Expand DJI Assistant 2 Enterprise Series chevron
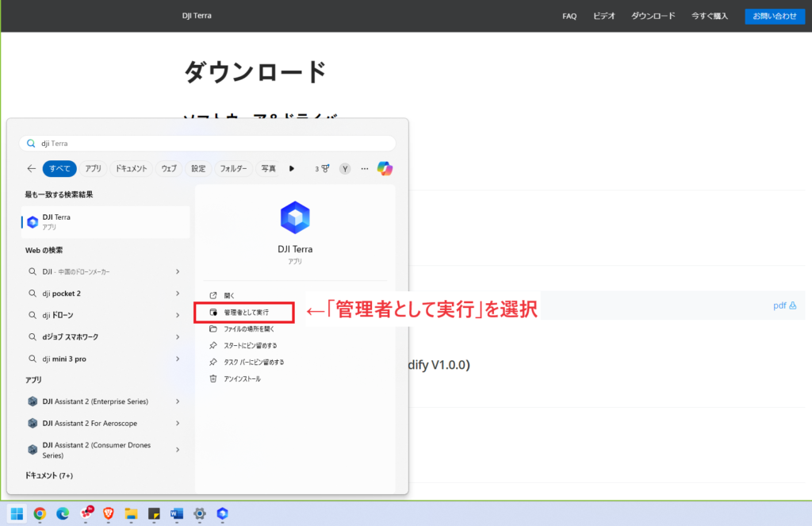 click(178, 401)
